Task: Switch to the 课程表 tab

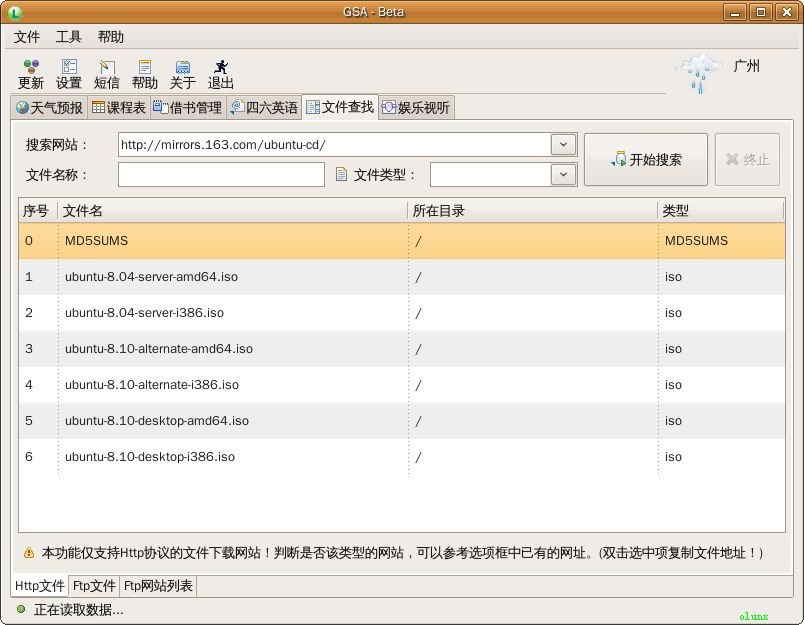Action: click(119, 108)
